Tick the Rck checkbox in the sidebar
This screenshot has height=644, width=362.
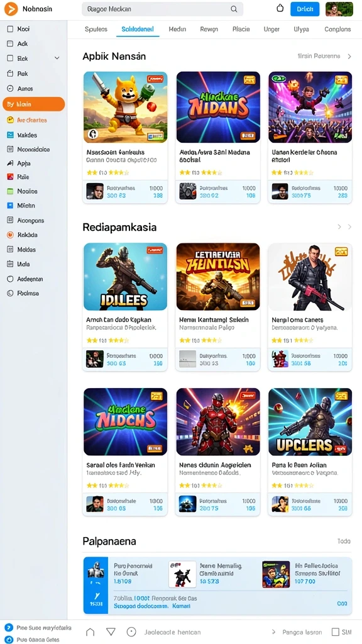[x=11, y=58]
